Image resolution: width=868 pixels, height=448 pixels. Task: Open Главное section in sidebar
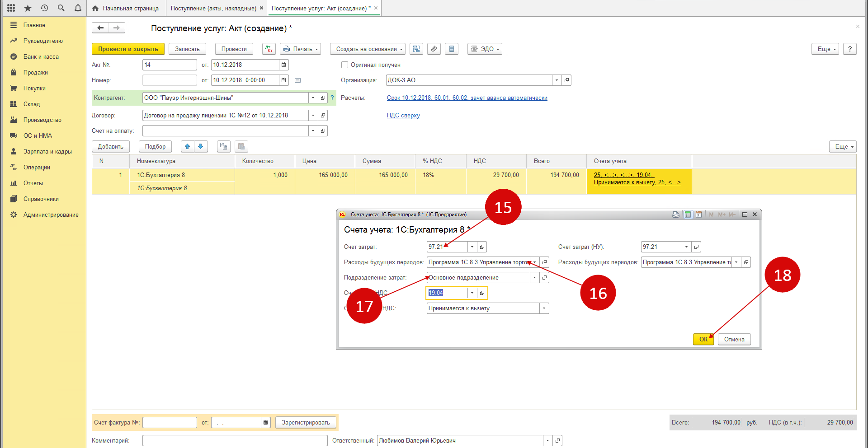coord(34,25)
